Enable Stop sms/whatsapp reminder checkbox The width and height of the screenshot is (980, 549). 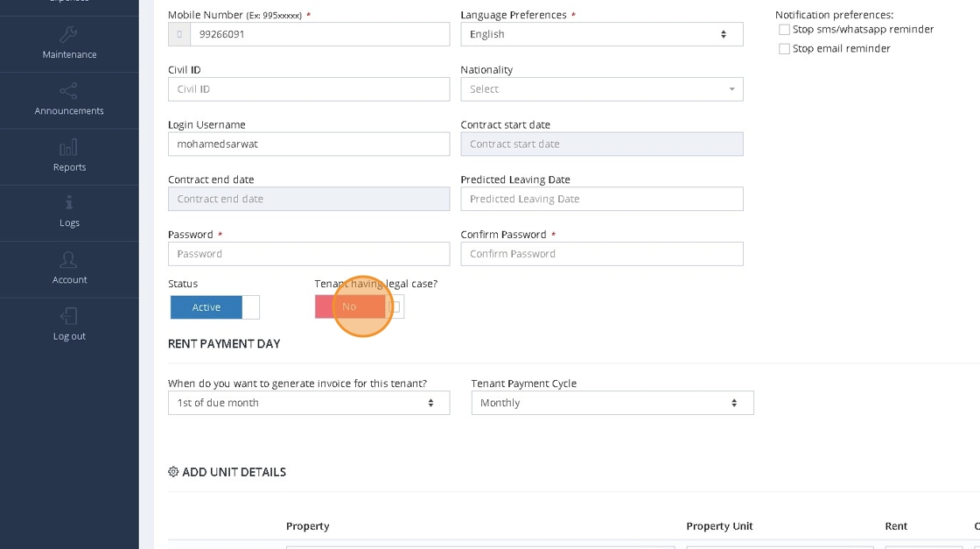click(784, 30)
